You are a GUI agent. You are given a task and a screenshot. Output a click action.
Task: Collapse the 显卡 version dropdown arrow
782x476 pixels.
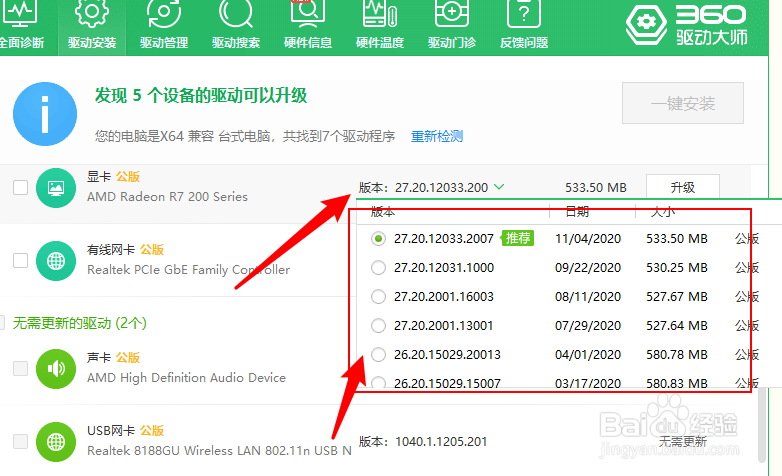(499, 187)
